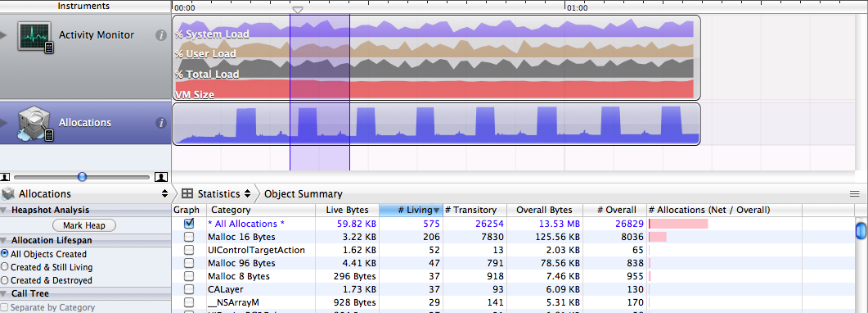Adjust the track scale slider knob
Image resolution: width=868 pixels, height=313 pixels.
[x=83, y=177]
